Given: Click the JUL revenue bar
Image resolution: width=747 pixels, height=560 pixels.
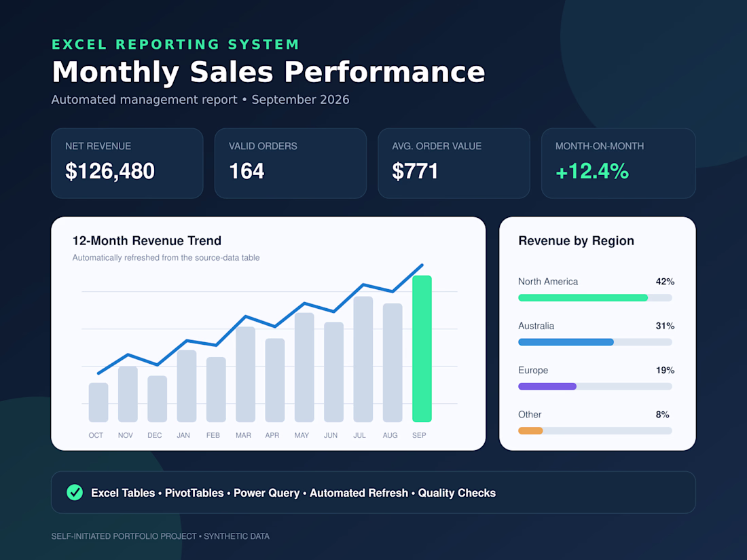Looking at the screenshot, I should (x=363, y=359).
